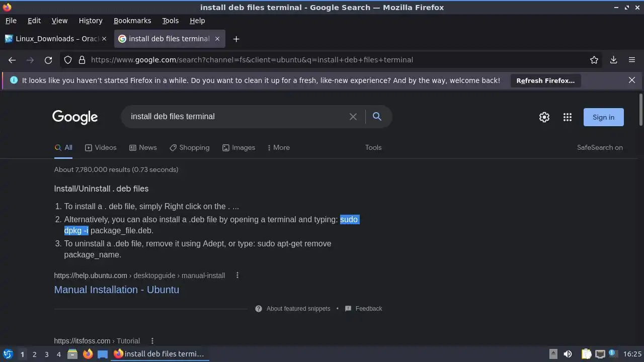Image resolution: width=644 pixels, height=362 pixels.
Task: Click the Feedback link
Action: [369, 309]
